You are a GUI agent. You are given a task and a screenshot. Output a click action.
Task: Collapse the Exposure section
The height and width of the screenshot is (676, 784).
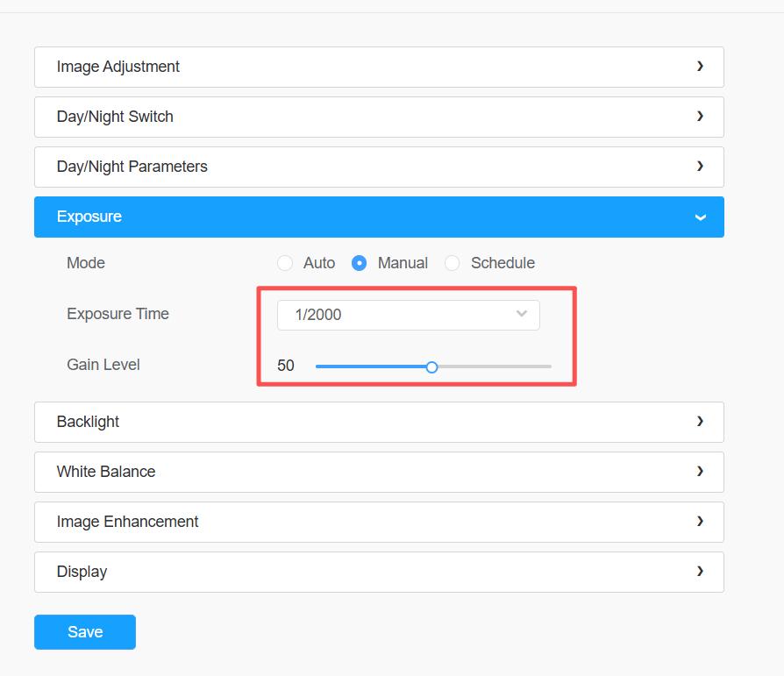coord(379,217)
